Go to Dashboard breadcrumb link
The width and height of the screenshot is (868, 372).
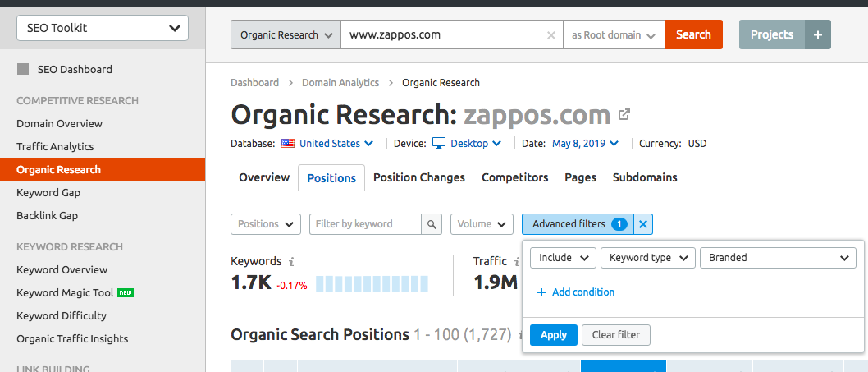(254, 83)
